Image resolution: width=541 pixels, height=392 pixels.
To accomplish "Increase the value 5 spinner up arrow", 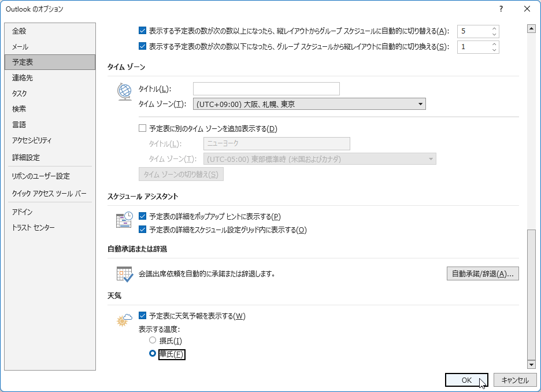I will tap(494, 28).
